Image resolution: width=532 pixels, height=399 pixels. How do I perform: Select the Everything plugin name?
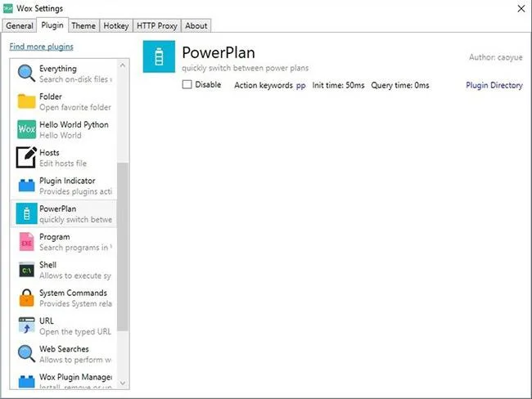tap(58, 69)
